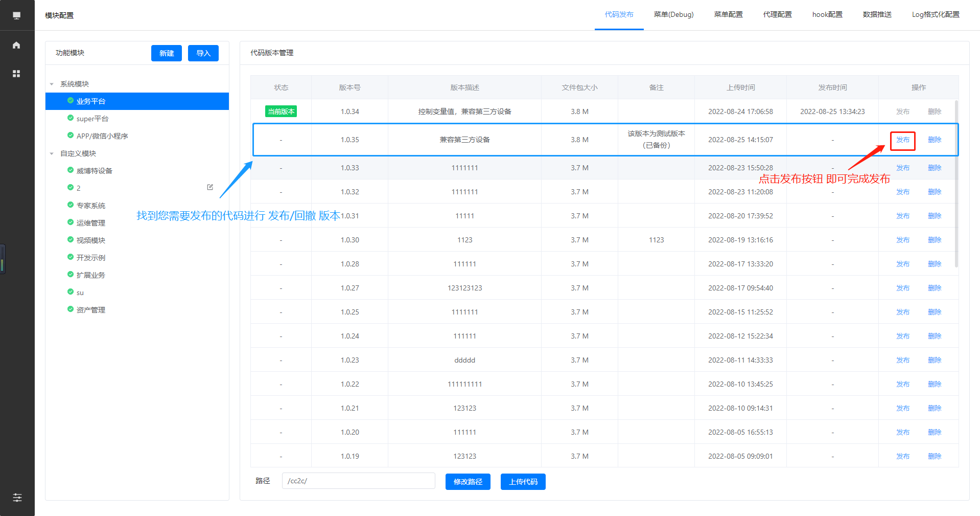Collapse the 自定义模块 tree group

[x=52, y=153]
